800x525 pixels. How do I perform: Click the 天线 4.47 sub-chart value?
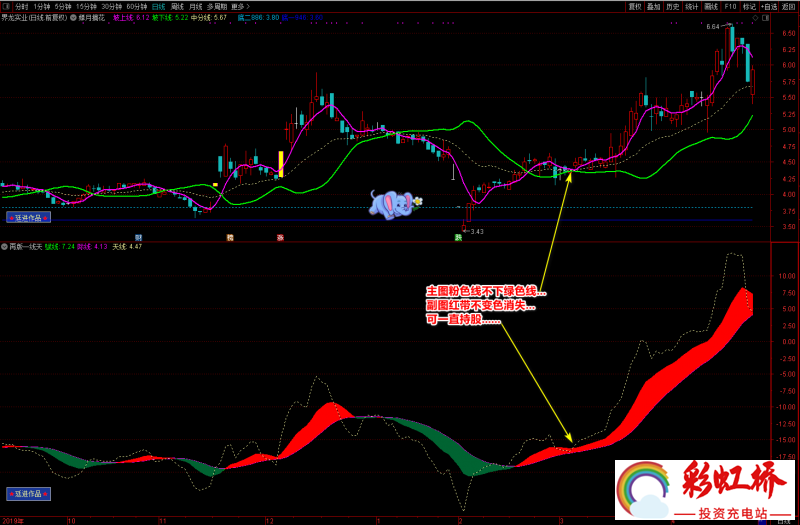pyautogui.click(x=127, y=246)
